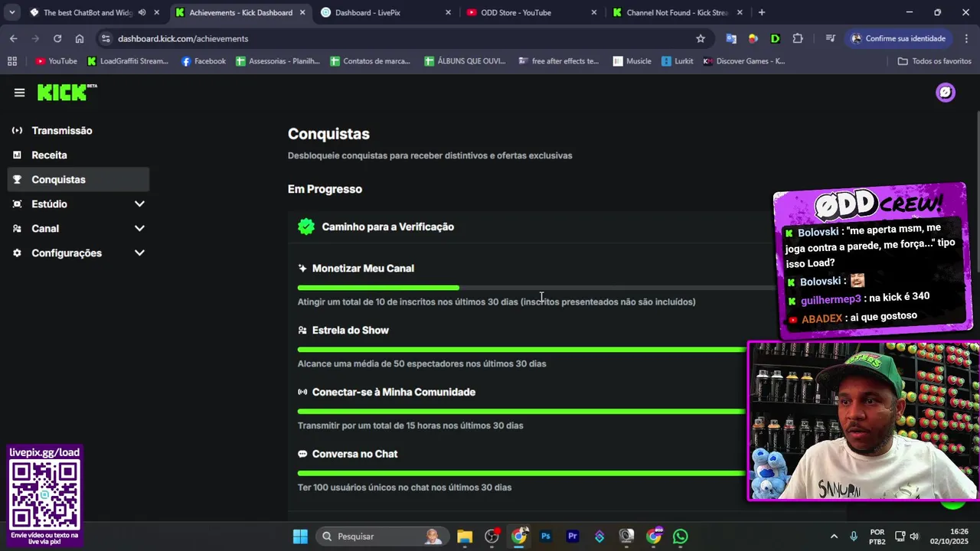Click the Transmissão broadcast icon
The width and height of the screenshot is (980, 551).
pos(18,131)
